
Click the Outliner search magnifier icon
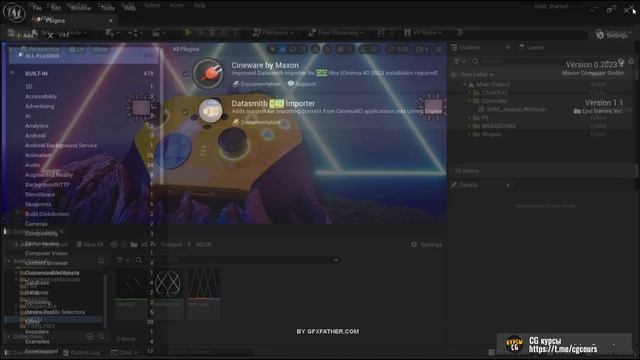point(476,61)
